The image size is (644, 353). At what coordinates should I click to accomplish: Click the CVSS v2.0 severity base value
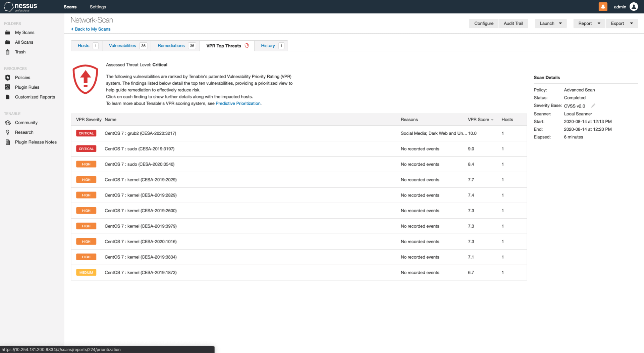tap(574, 106)
